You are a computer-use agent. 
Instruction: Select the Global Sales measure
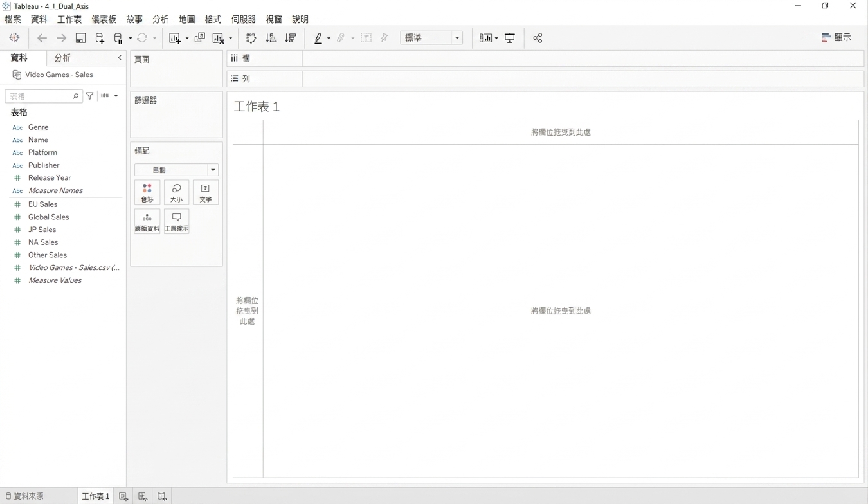(48, 217)
